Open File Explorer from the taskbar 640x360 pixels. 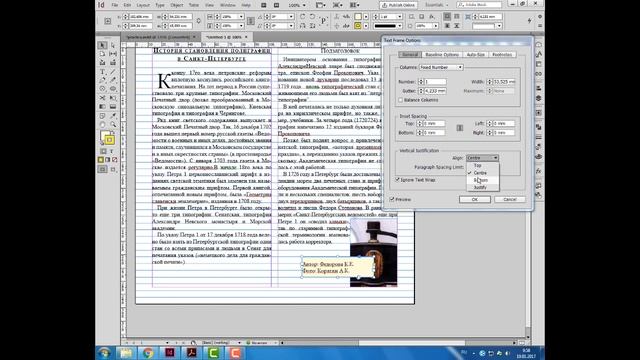coord(126,353)
